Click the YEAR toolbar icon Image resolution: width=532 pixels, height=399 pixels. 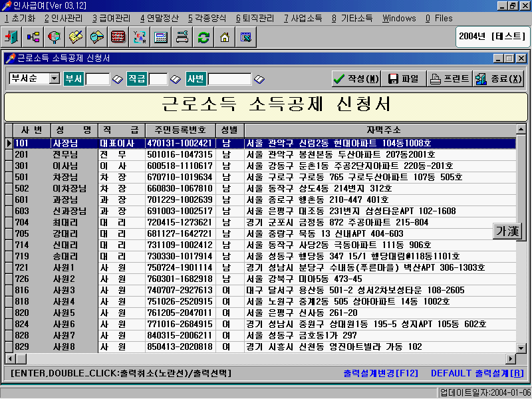pos(140,37)
